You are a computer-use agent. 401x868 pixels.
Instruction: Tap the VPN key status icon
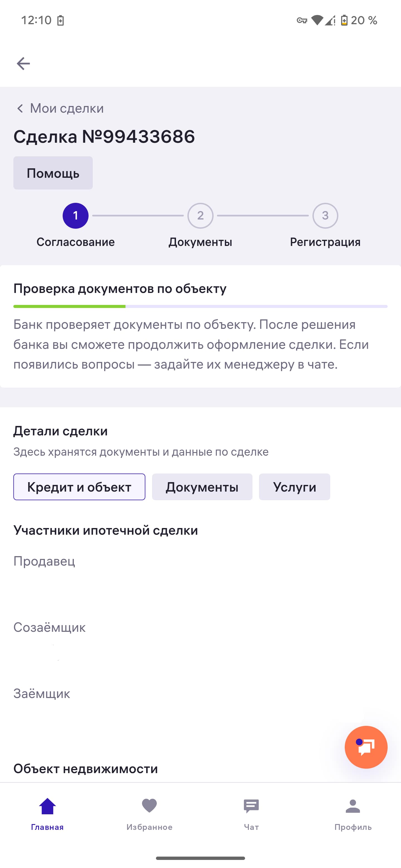click(302, 20)
